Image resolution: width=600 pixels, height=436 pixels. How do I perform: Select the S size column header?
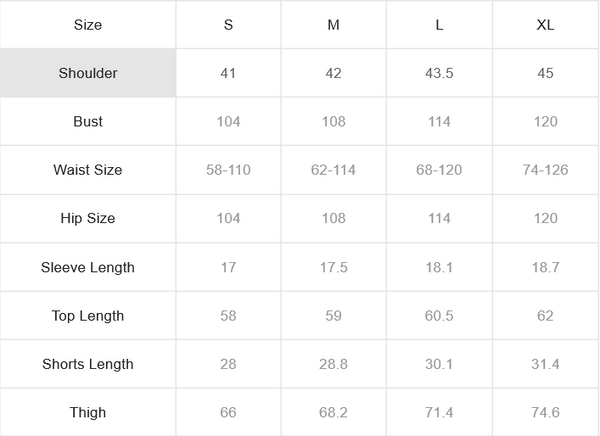click(x=229, y=25)
